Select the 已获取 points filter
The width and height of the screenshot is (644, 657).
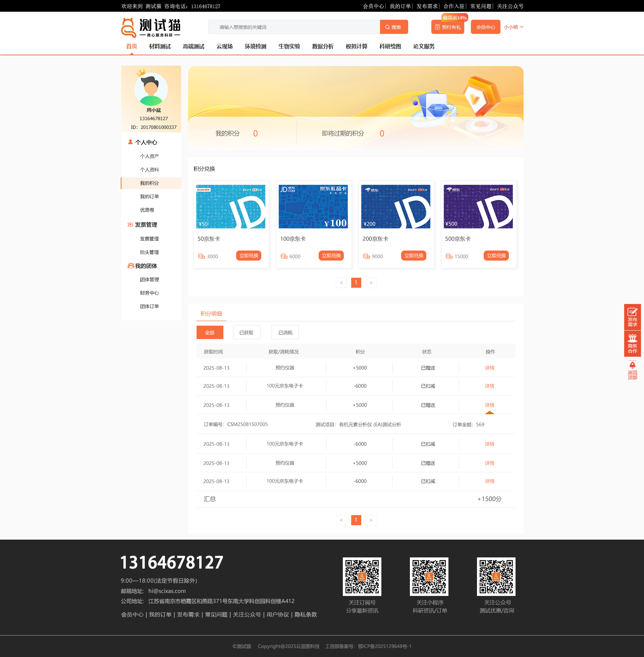[247, 332]
